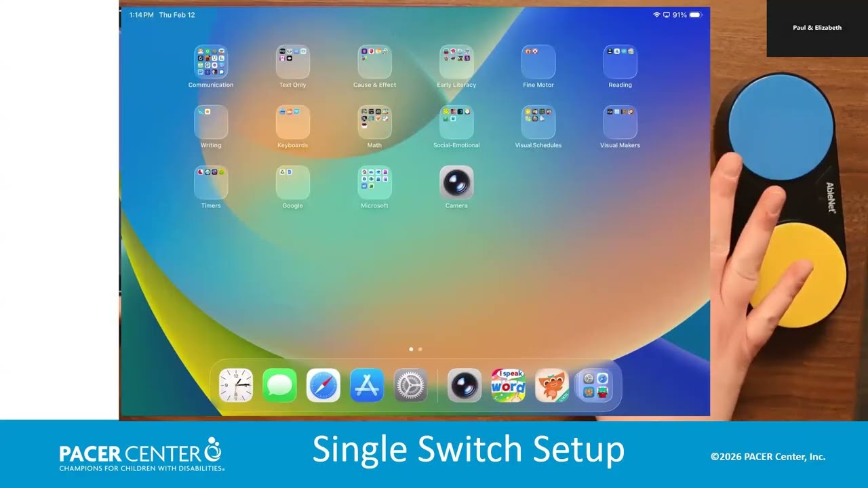Launch the Camera app on home screen
The image size is (868, 488).
[x=456, y=182]
